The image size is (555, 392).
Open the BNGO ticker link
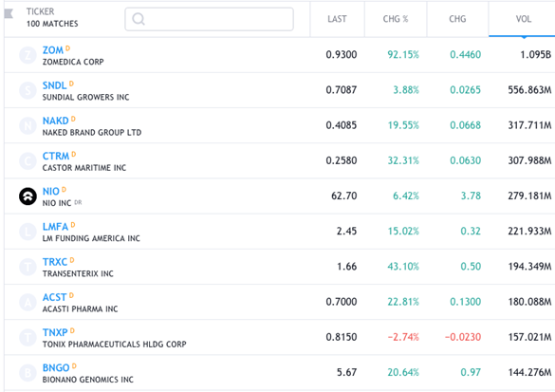(x=56, y=368)
